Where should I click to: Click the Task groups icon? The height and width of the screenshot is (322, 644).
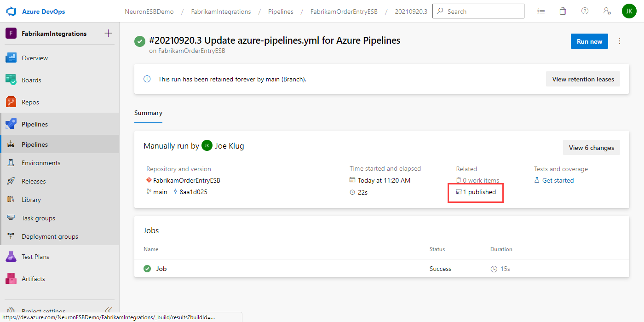point(11,218)
